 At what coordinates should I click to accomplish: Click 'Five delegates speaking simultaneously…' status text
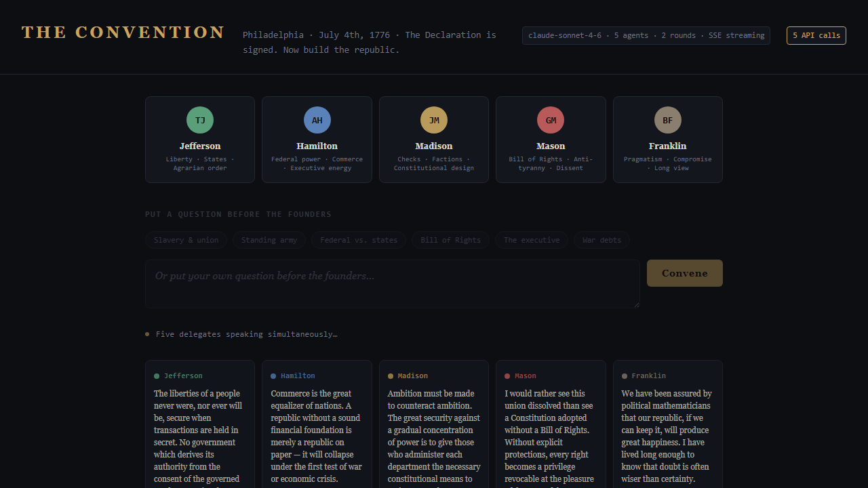pos(247,334)
